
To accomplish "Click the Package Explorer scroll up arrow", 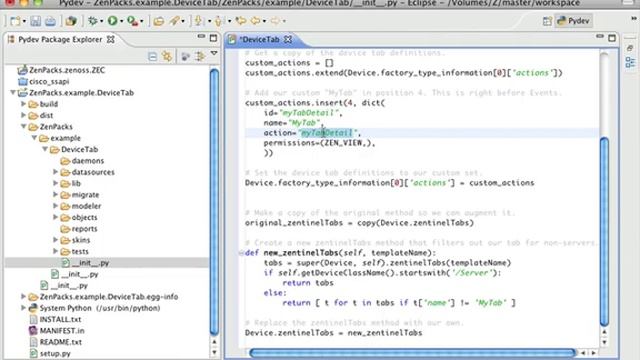I will pos(214,342).
